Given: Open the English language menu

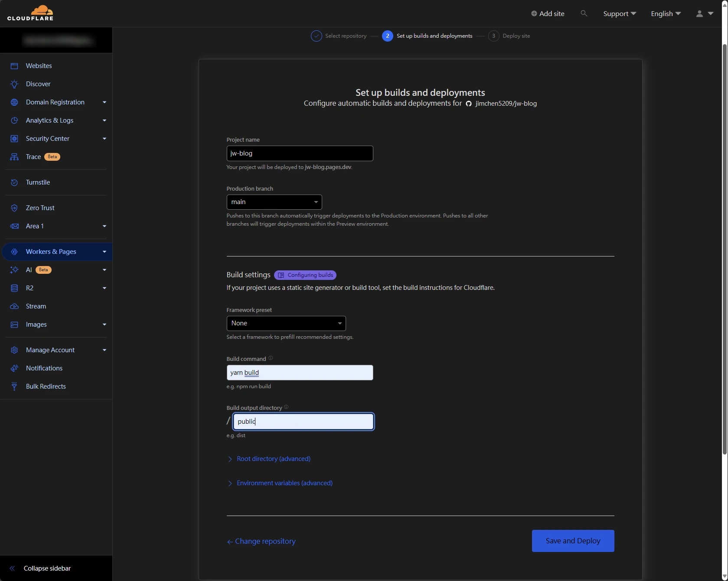Looking at the screenshot, I should pos(666,13).
